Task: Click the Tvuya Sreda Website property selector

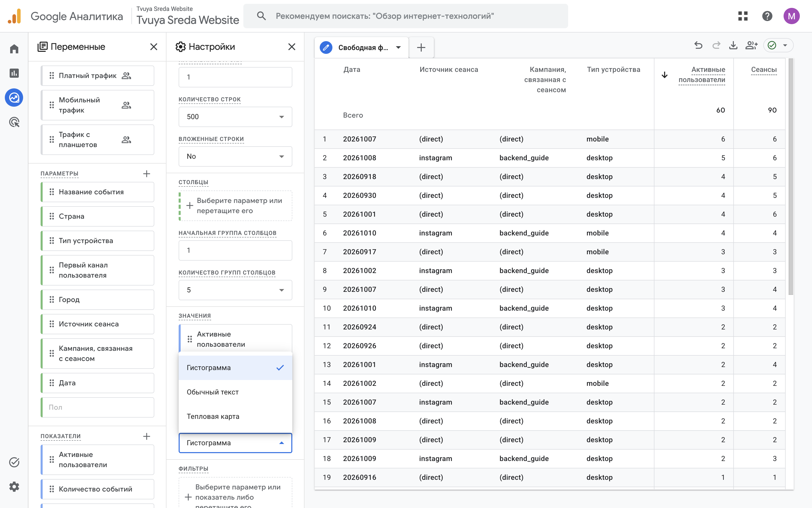Action: [x=188, y=16]
